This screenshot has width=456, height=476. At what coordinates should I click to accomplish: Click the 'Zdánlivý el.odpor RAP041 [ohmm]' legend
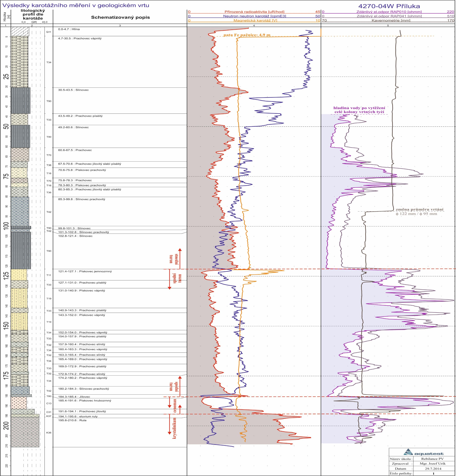coord(389,16)
